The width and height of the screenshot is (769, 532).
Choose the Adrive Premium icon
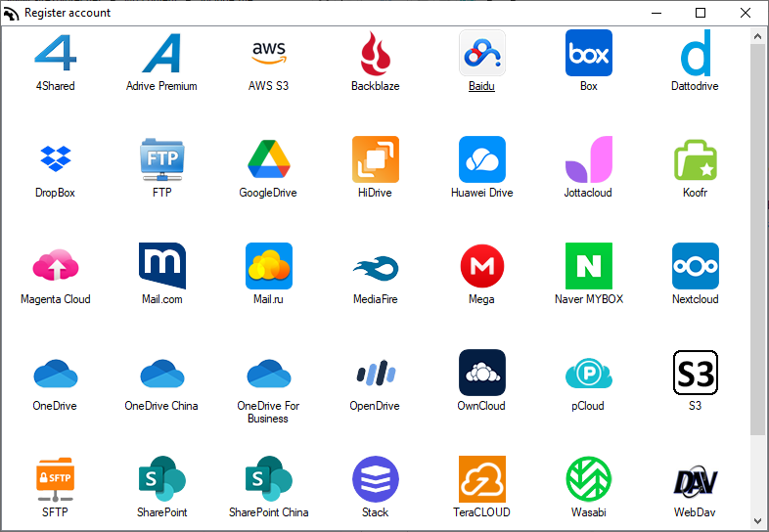[x=161, y=53]
